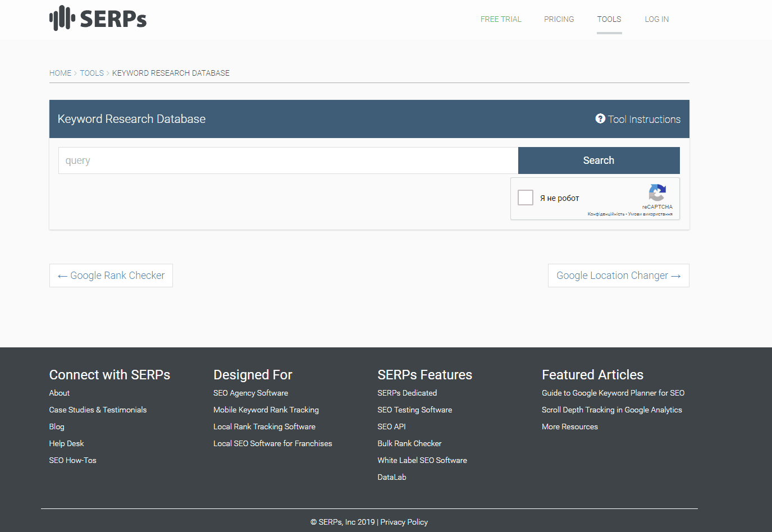Viewport: 772px width, 532px height.
Task: Open SERPs Dedicated link
Action: [x=407, y=393]
